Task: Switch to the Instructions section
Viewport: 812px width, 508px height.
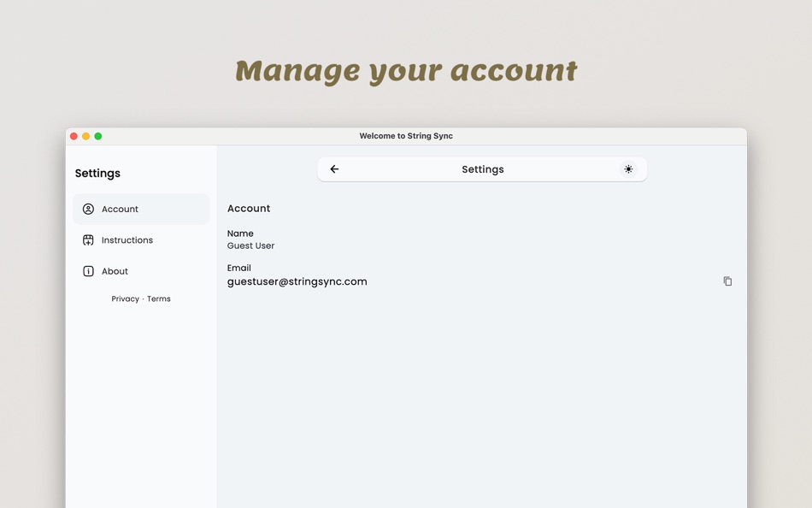Action: (x=128, y=240)
